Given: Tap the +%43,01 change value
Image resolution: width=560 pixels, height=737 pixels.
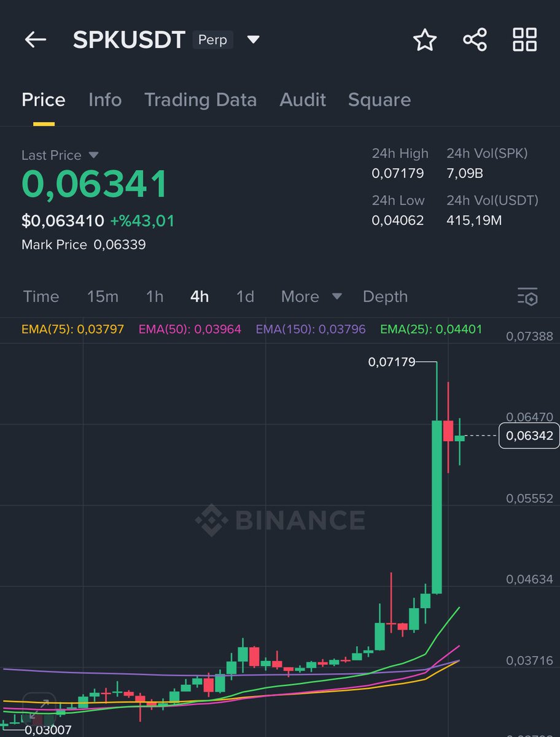Looking at the screenshot, I should point(142,220).
